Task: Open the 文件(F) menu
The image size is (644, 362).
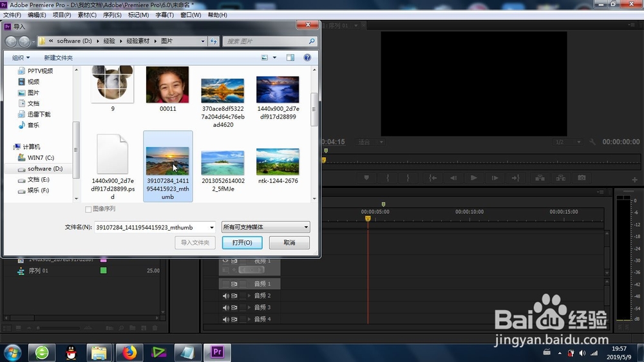Action: click(x=12, y=15)
